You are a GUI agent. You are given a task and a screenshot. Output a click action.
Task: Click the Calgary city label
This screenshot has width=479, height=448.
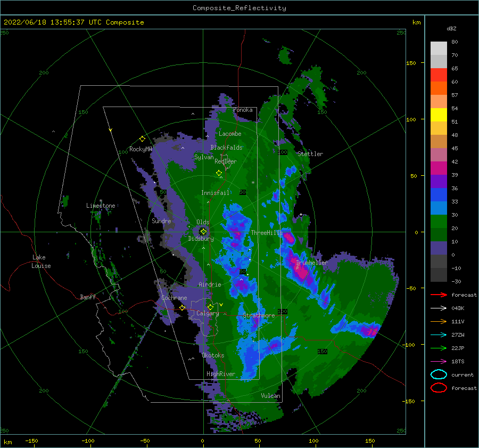tap(208, 313)
